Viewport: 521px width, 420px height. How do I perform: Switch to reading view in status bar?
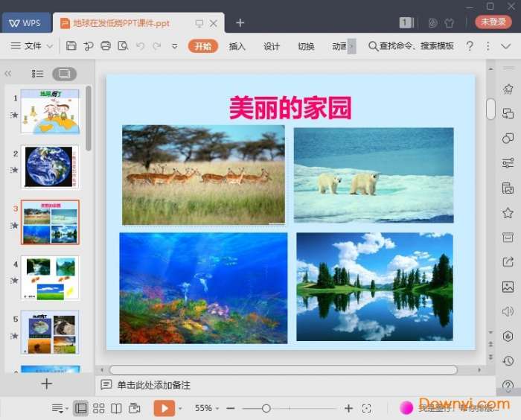(x=116, y=408)
